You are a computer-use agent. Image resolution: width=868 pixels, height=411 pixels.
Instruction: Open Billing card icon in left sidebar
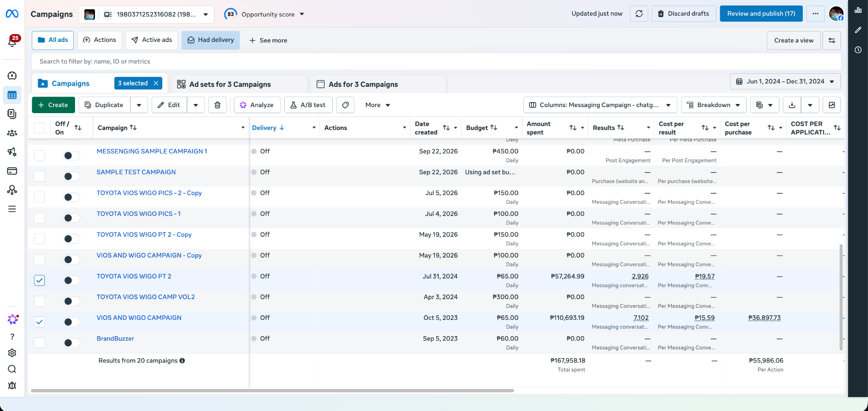[12, 171]
